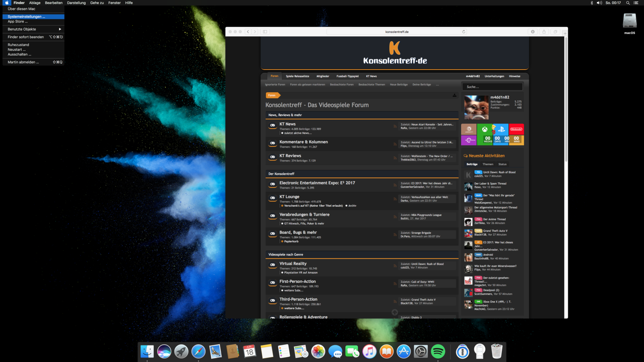Open the m4dd1n82 avatar image

pos(476,107)
